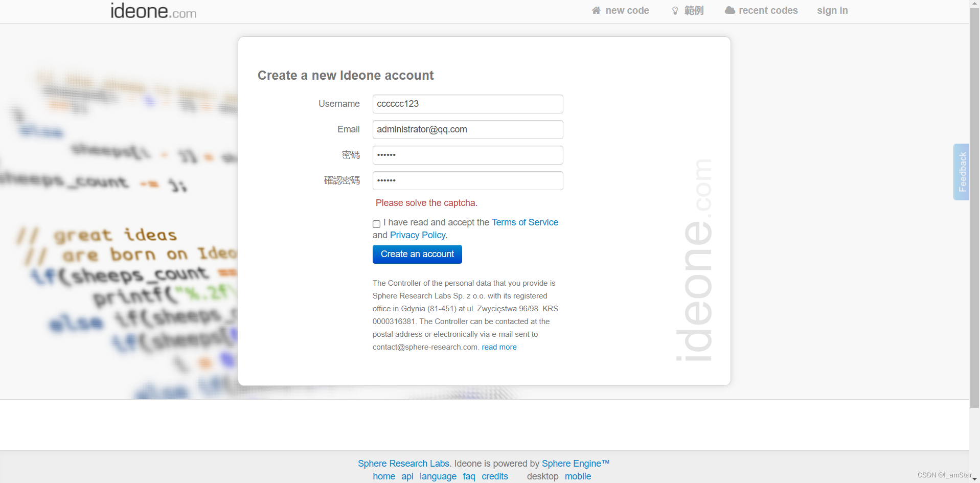Click the lightbulb icon beside 範例

click(x=675, y=11)
